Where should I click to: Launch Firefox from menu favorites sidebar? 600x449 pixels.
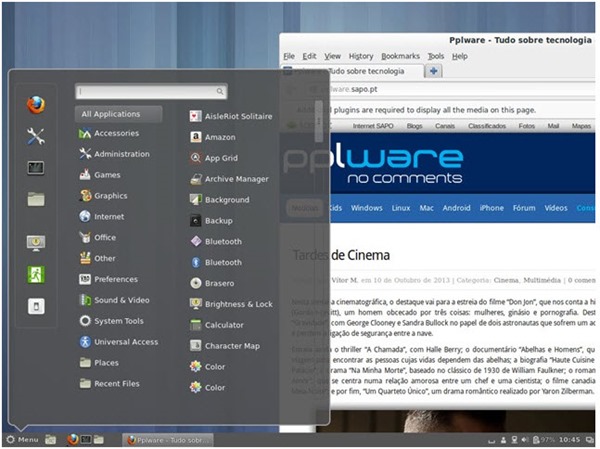click(36, 105)
